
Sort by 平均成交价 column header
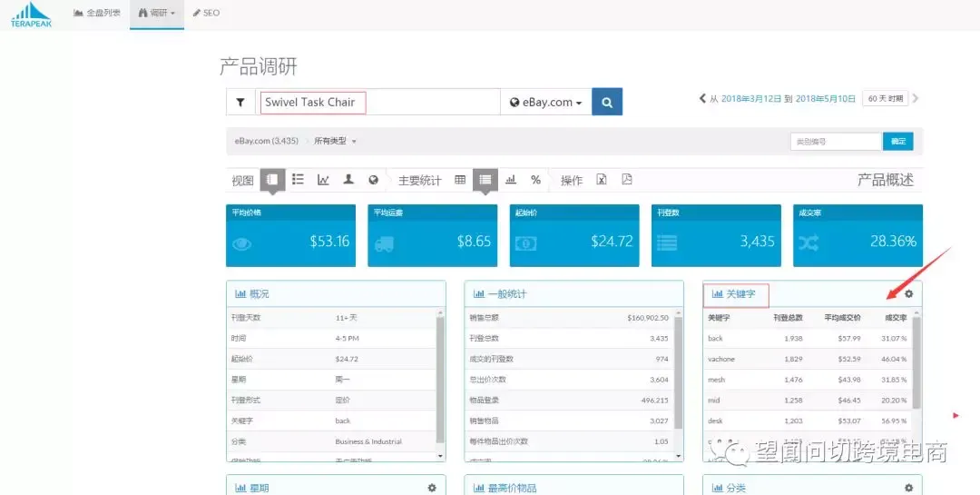point(842,318)
